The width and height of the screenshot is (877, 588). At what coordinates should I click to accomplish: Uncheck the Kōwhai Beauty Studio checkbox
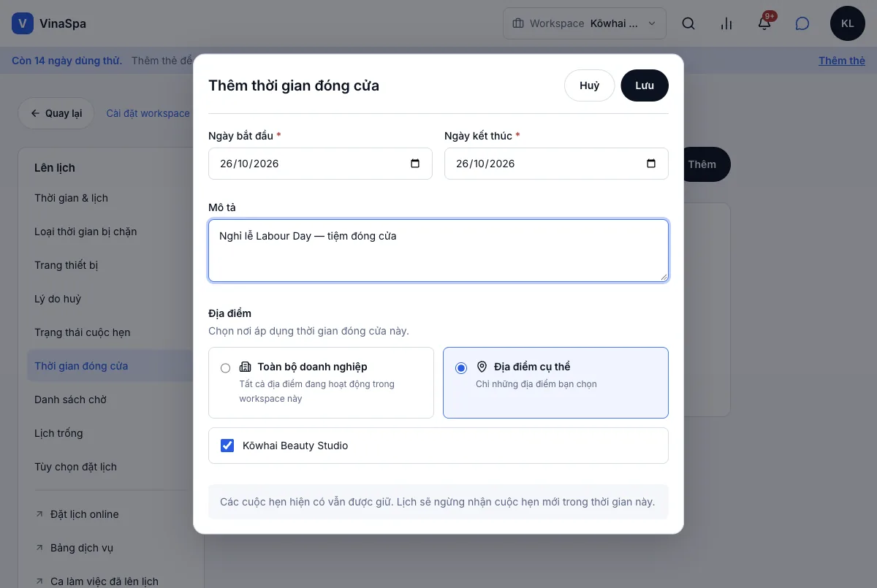point(227,446)
